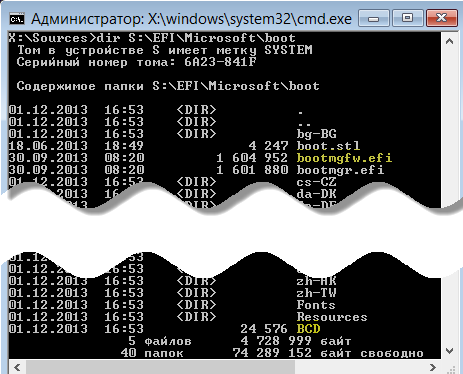Click the vertical scrollbar down arrow
Viewport: 463px width, 374px height.
(x=449, y=351)
